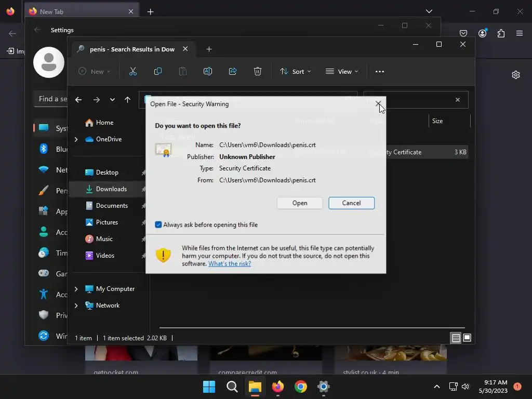Click the Firefox Pocket save icon
The image size is (532, 399).
pyautogui.click(x=463, y=33)
